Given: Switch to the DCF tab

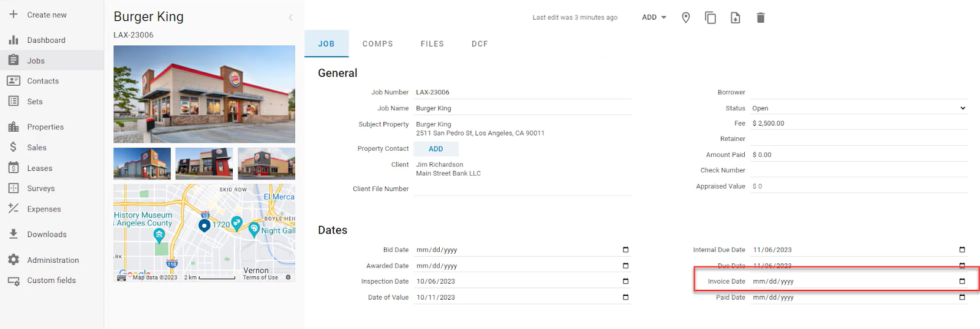Looking at the screenshot, I should tap(480, 44).
